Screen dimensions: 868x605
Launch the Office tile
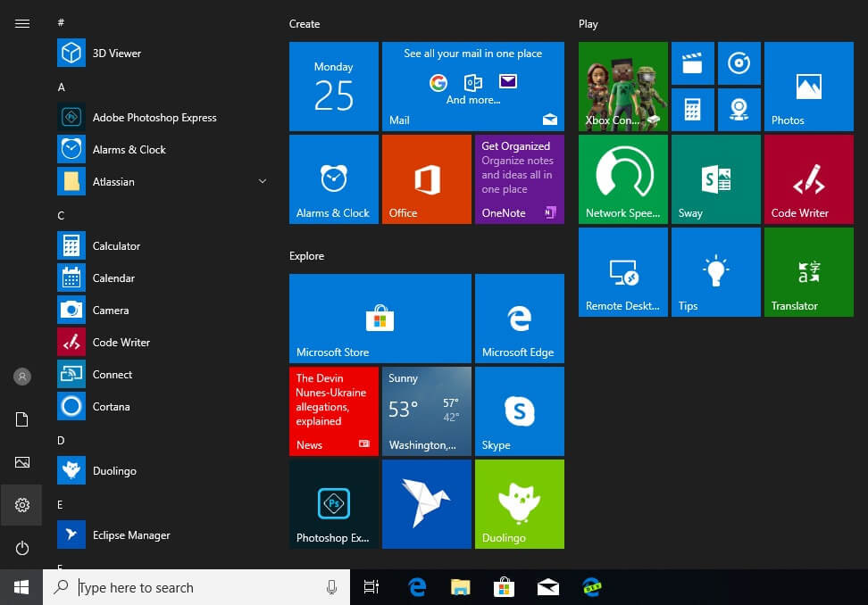pyautogui.click(x=426, y=179)
